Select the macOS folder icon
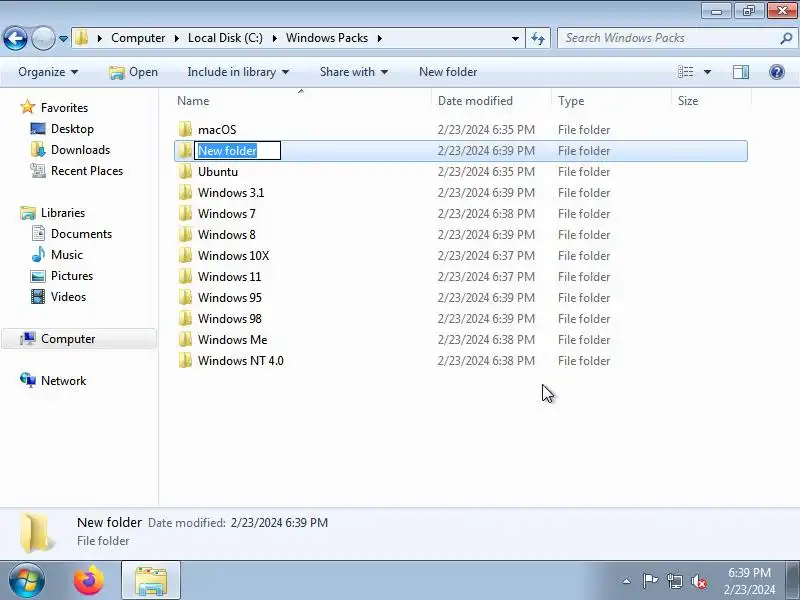The image size is (800, 600). click(185, 129)
